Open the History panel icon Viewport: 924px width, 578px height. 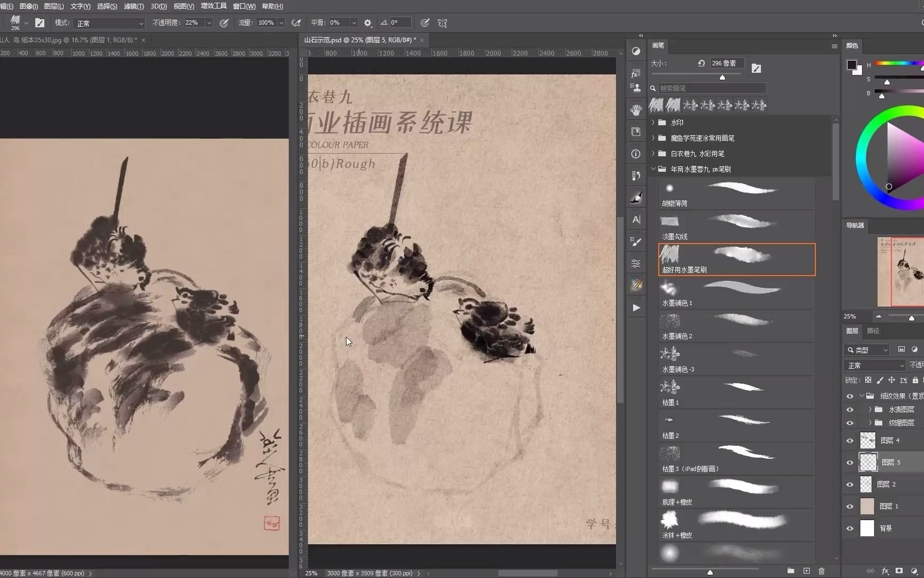pyautogui.click(x=636, y=176)
